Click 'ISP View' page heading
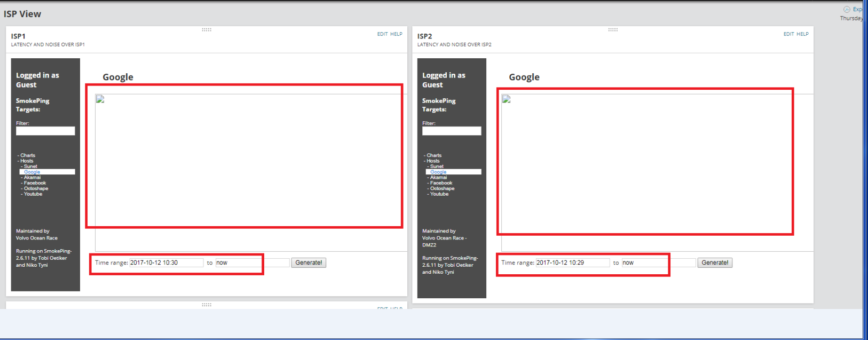Viewport: 868px width, 340px height. click(22, 14)
